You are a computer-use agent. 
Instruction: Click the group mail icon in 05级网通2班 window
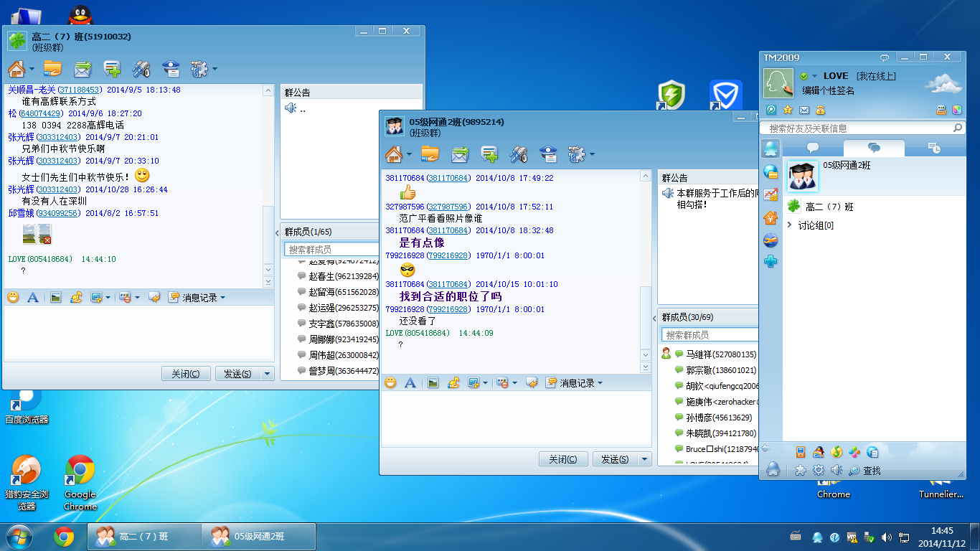(460, 154)
